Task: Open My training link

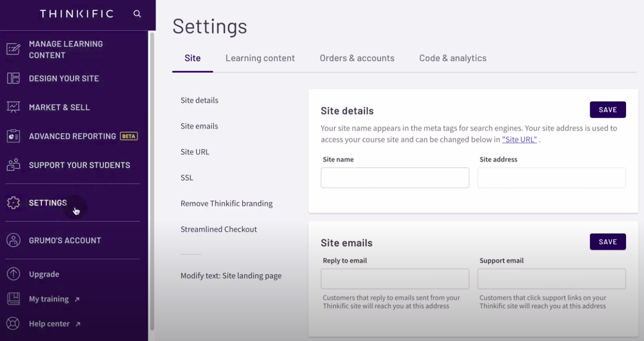Action: click(49, 299)
